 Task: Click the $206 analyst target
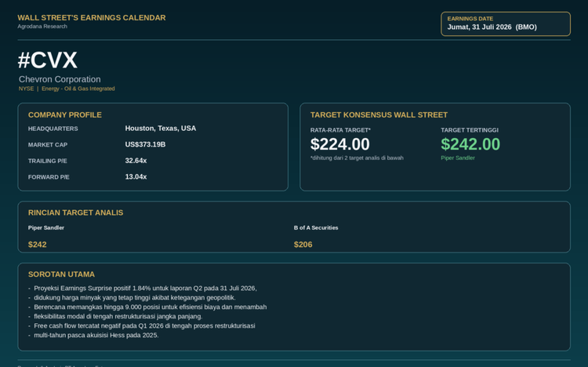tap(303, 245)
